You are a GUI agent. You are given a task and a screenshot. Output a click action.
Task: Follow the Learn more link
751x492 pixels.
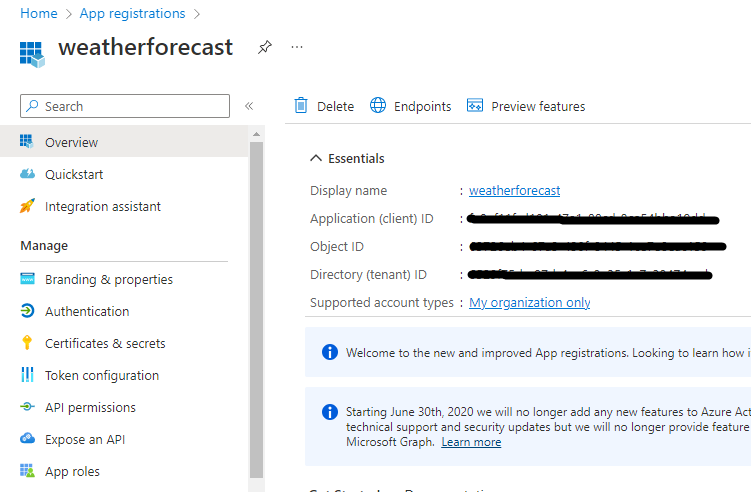tap(471, 442)
